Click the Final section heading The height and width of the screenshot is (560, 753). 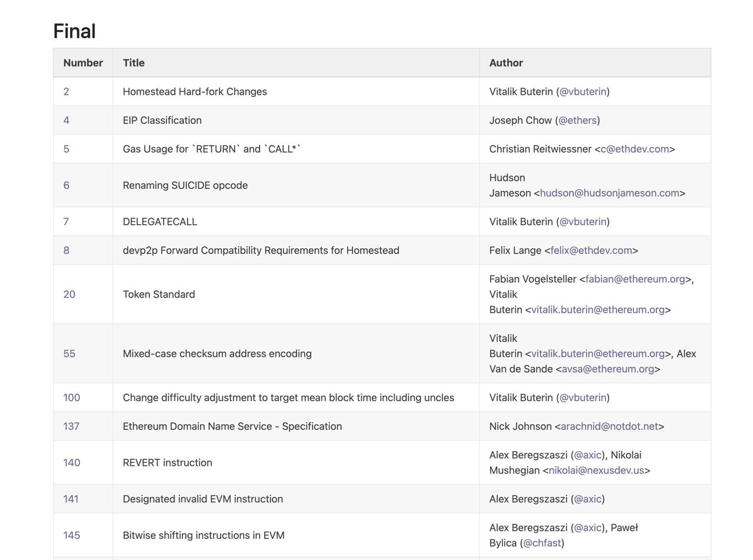(x=74, y=31)
